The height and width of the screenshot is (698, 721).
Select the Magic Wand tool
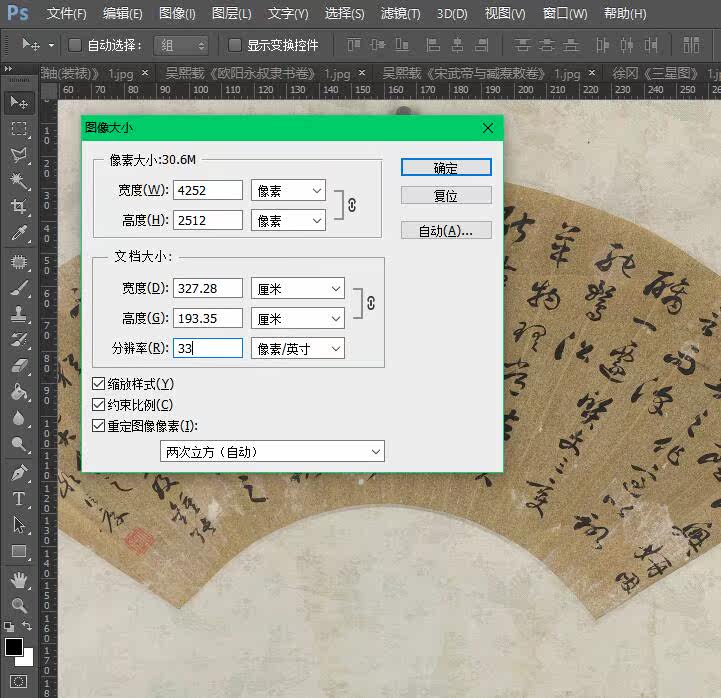click(x=18, y=181)
